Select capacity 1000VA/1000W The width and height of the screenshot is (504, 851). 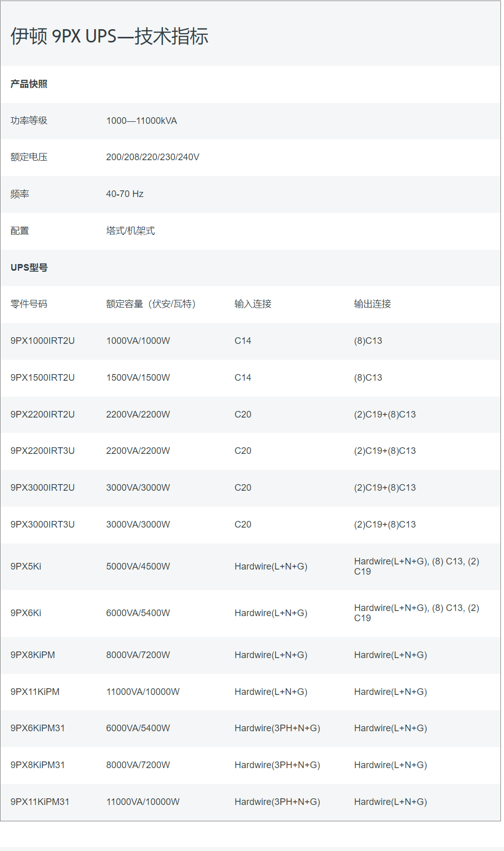click(138, 341)
